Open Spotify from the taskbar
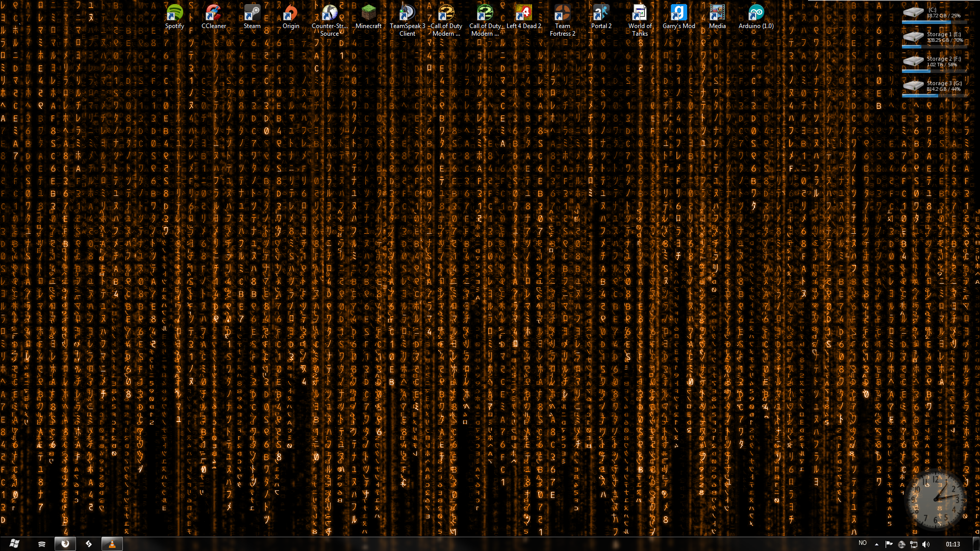Screen dimensions: 980x551 pos(42,544)
